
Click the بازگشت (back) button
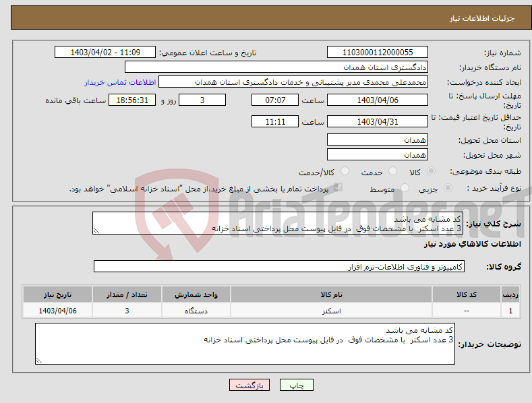click(x=249, y=385)
